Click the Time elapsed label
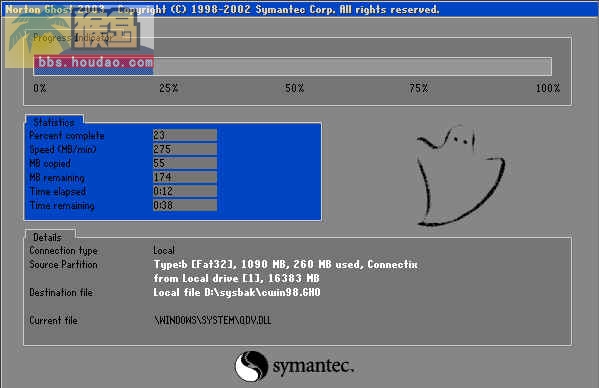The image size is (599, 388). 58,191
